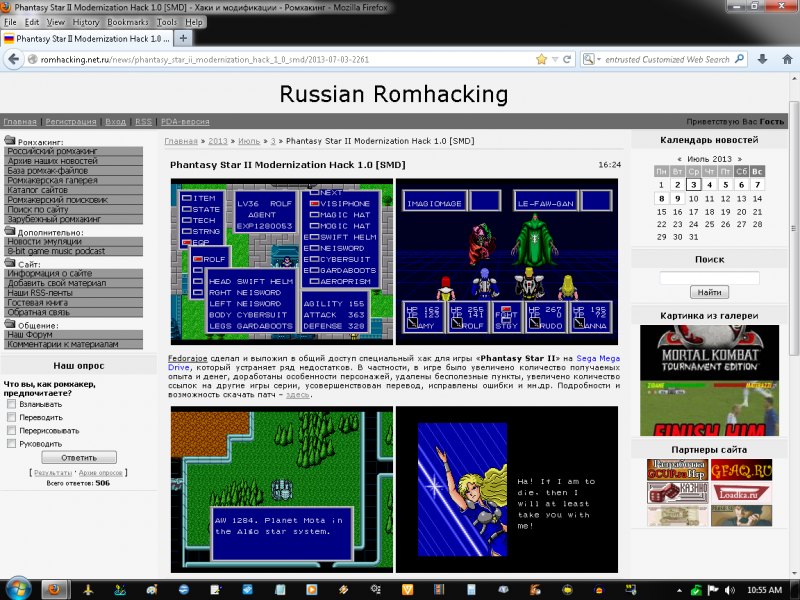Viewport: 800px width, 600px height.
Task: Check the Переводить poll option
Action: point(12,417)
